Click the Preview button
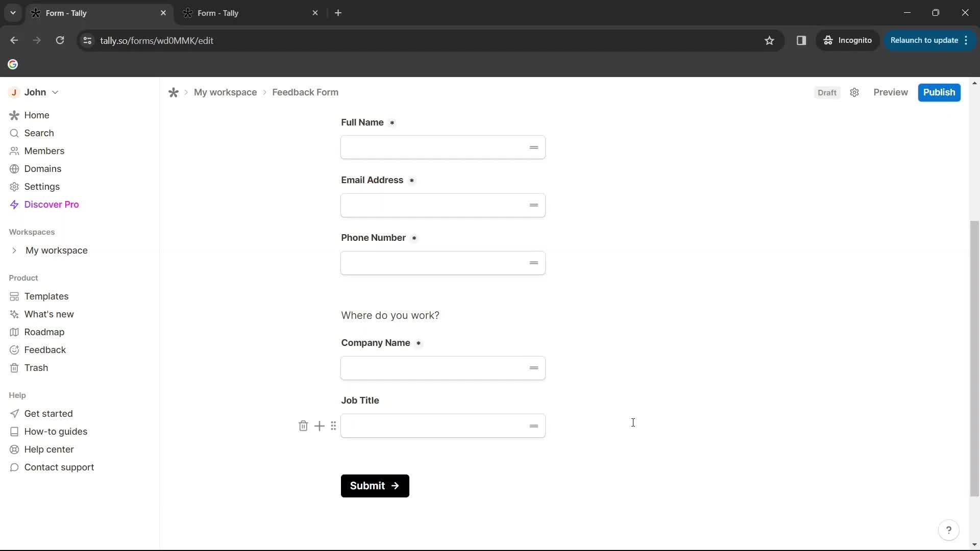The width and height of the screenshot is (980, 551). point(891,92)
